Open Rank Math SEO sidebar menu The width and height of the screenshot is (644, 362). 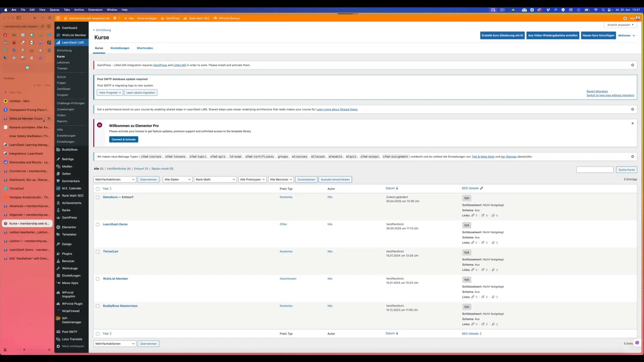(x=72, y=196)
